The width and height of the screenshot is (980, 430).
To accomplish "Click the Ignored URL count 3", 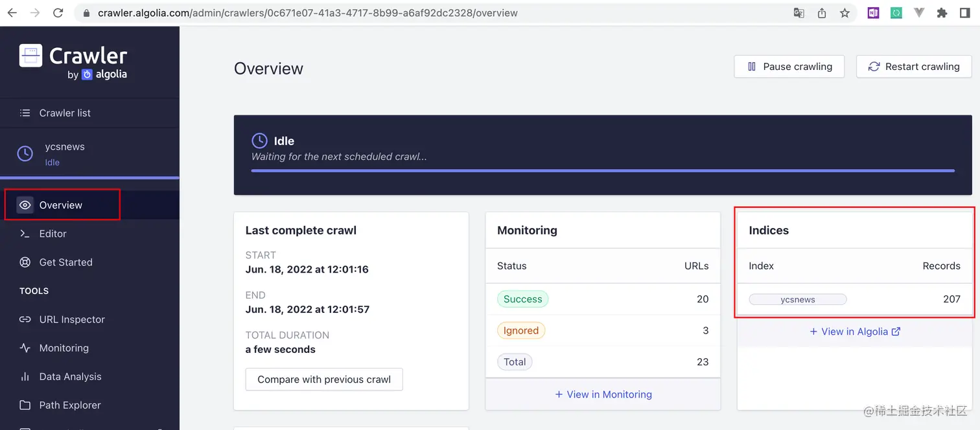I will click(x=706, y=330).
